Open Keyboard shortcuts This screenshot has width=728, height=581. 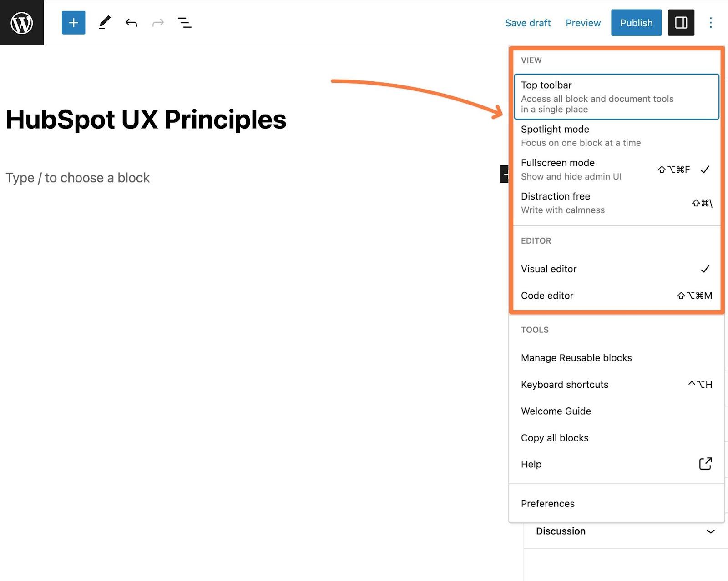pos(617,385)
